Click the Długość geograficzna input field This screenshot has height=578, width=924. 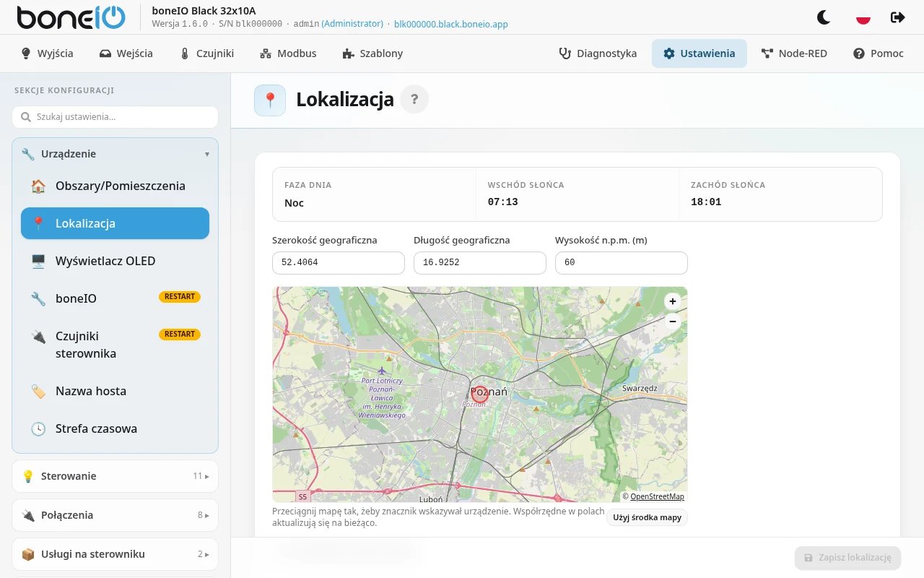[480, 263]
